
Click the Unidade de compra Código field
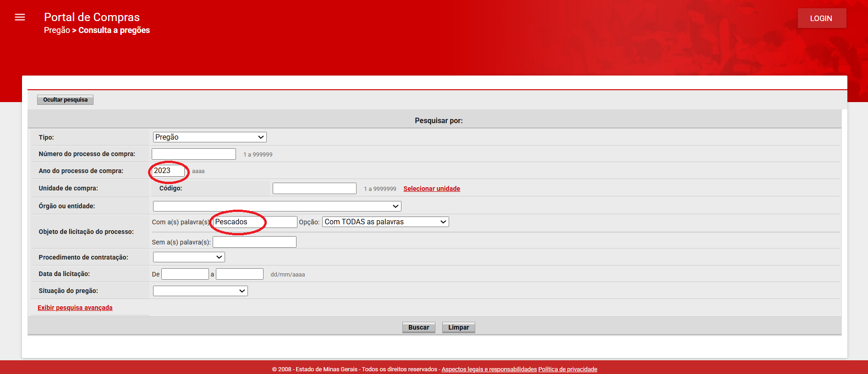pos(314,189)
